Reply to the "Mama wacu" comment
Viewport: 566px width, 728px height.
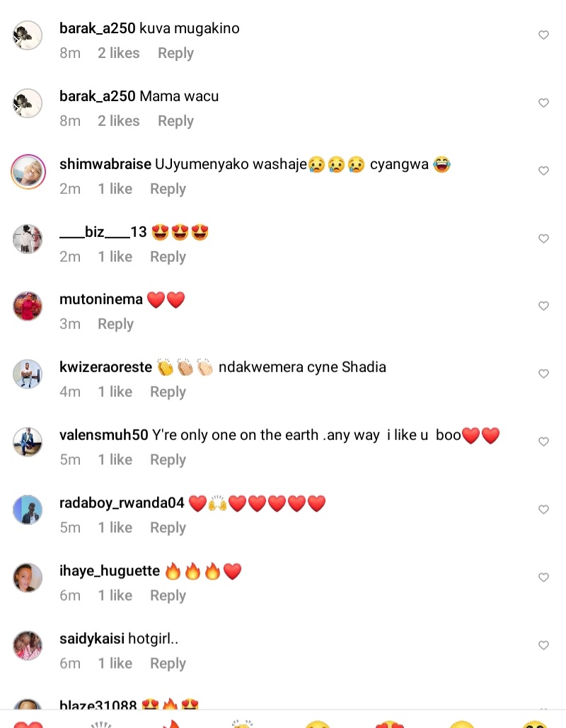[x=175, y=121]
